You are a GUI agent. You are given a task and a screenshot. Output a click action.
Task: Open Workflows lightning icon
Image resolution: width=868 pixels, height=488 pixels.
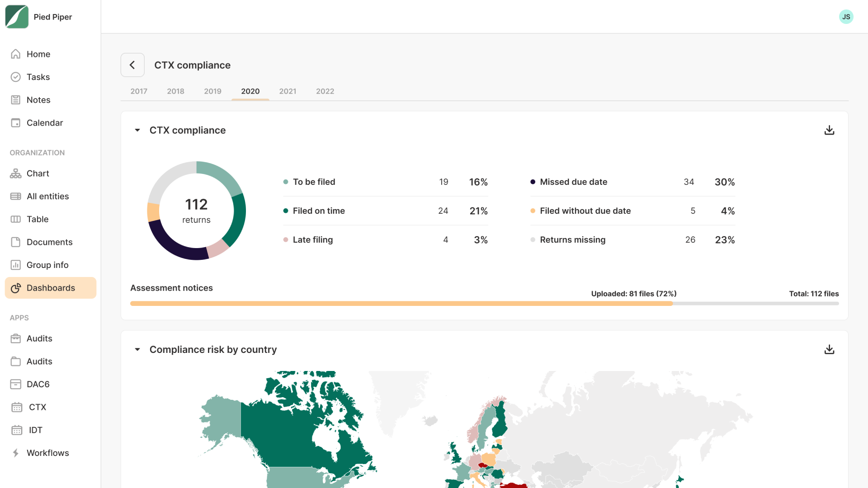(16, 453)
